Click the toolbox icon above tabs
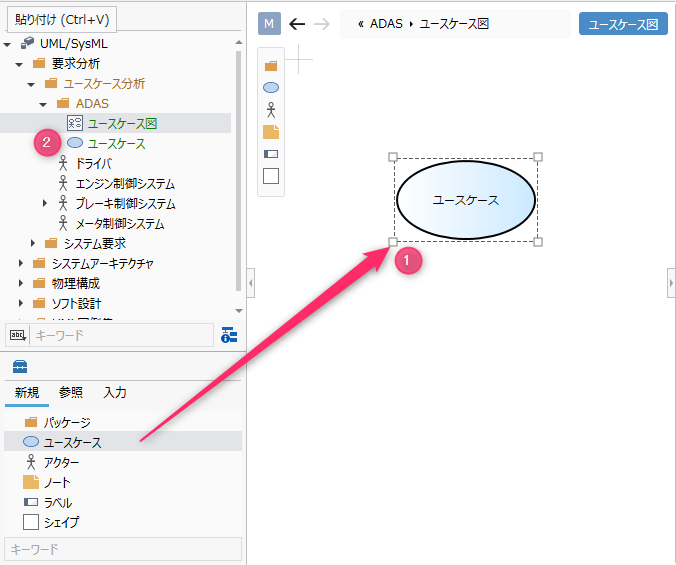Screen dimensions: 676x565 20,366
